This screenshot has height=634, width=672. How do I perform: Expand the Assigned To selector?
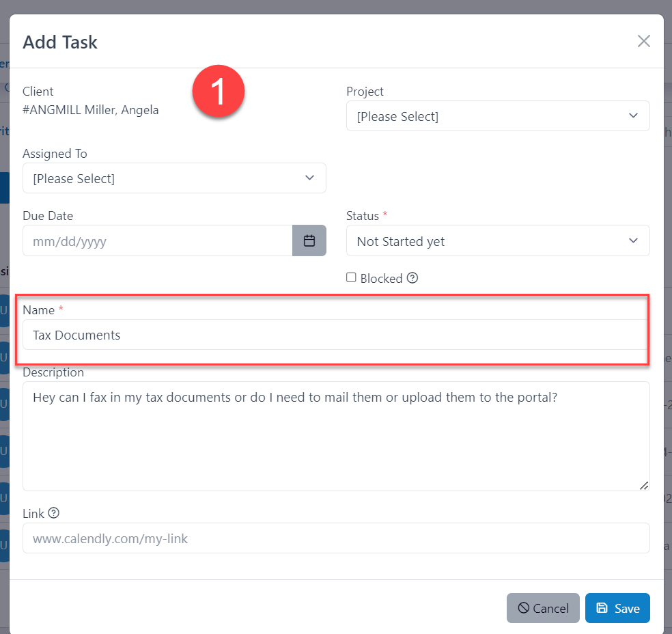click(174, 178)
